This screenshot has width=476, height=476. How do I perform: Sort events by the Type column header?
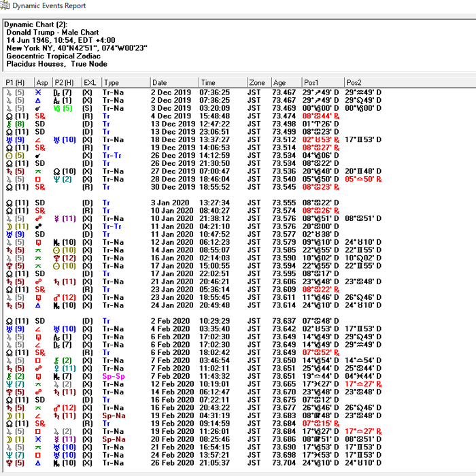[126, 82]
